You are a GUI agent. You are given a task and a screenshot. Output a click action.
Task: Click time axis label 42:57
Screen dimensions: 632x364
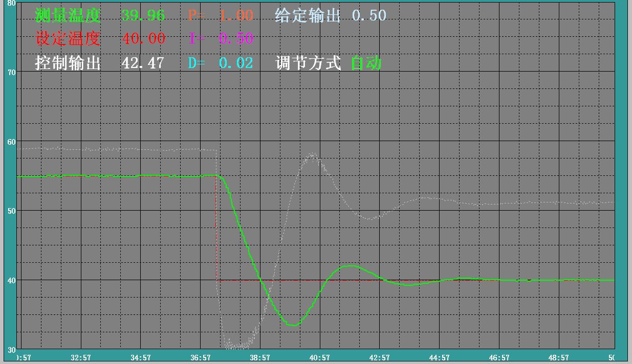380,358
